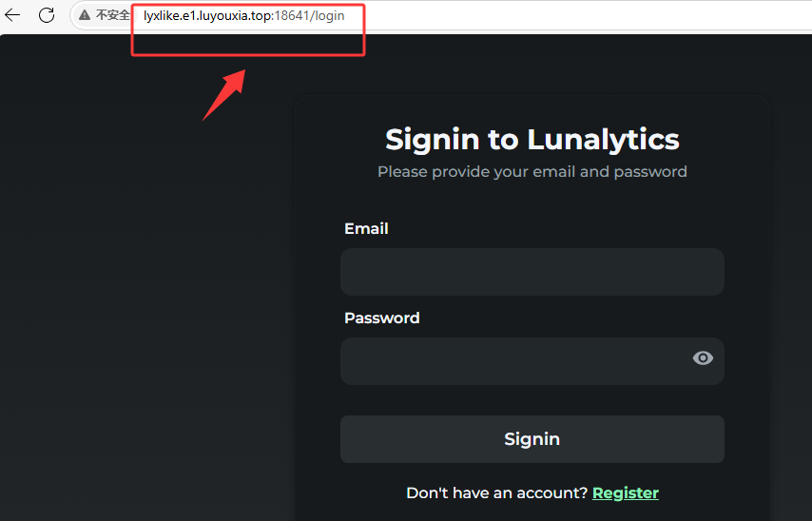Click the 'Please provide your email and password' subtitle
812x521 pixels.
[532, 172]
